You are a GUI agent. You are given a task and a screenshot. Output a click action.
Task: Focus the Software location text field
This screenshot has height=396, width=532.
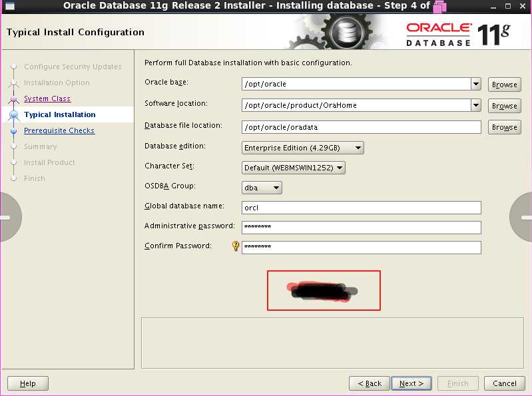pyautogui.click(x=356, y=105)
